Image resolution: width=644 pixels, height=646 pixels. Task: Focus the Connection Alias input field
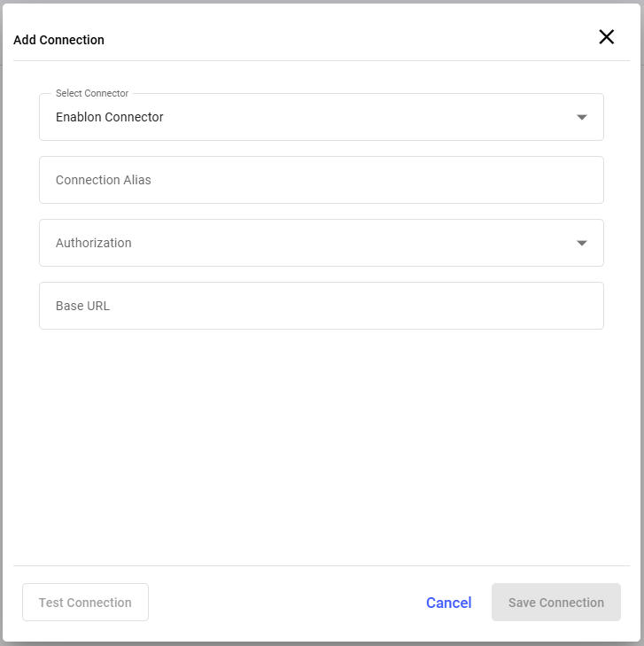coord(321,180)
